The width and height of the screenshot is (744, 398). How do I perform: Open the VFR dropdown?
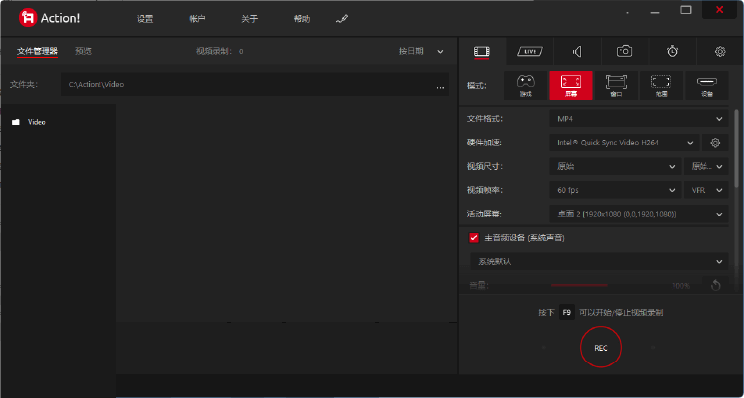pos(706,190)
